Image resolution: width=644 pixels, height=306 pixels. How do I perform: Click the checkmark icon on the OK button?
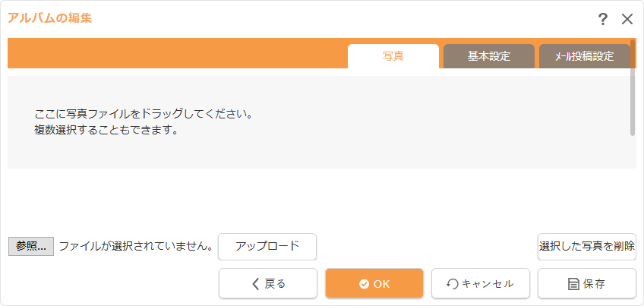364,284
